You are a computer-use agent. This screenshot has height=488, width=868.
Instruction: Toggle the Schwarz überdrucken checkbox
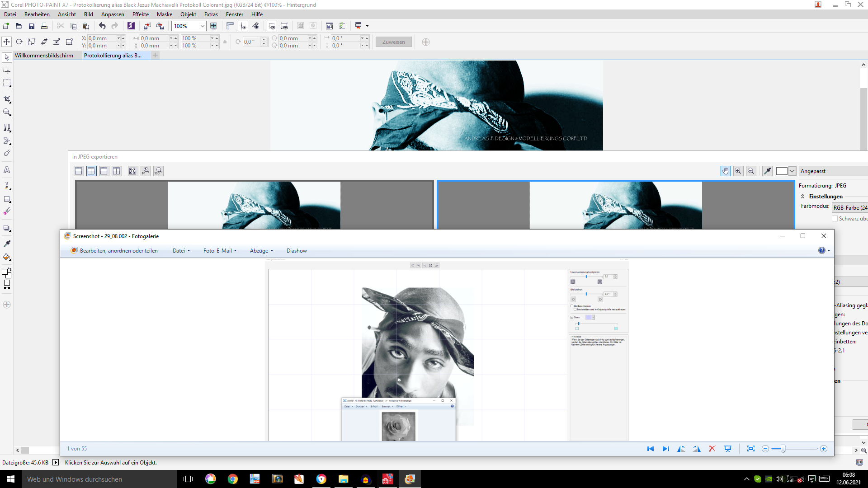tap(835, 219)
